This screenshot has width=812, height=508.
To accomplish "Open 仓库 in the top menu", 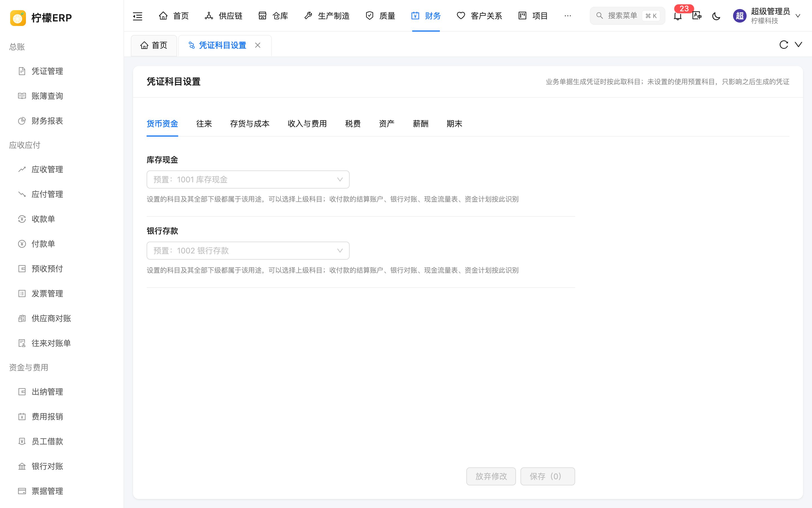I will (x=273, y=16).
